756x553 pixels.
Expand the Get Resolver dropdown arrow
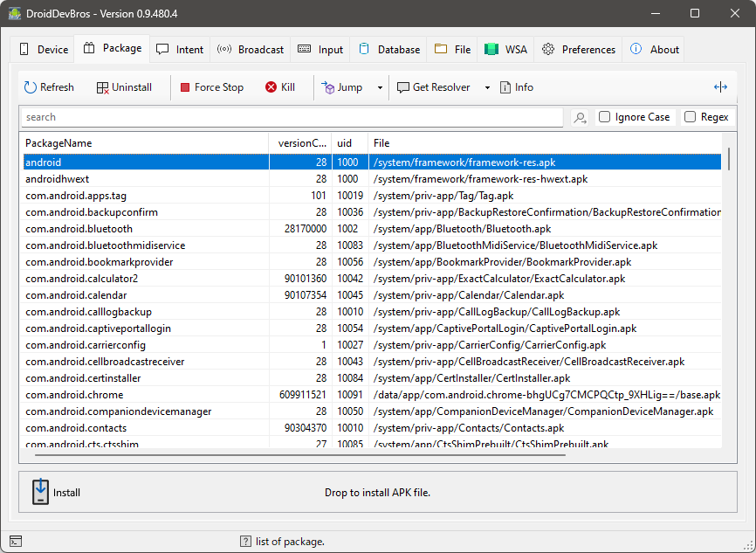[x=487, y=88]
